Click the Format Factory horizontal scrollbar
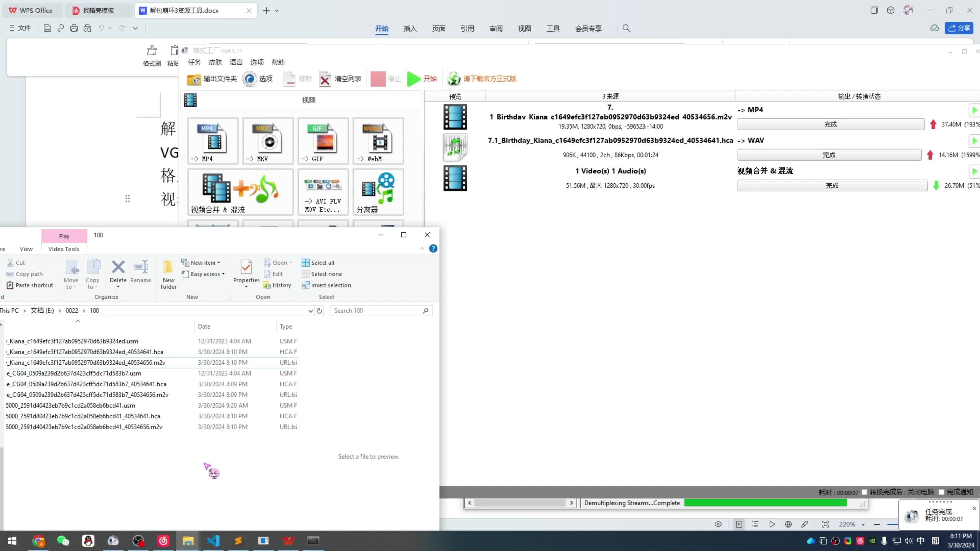 click(x=520, y=503)
